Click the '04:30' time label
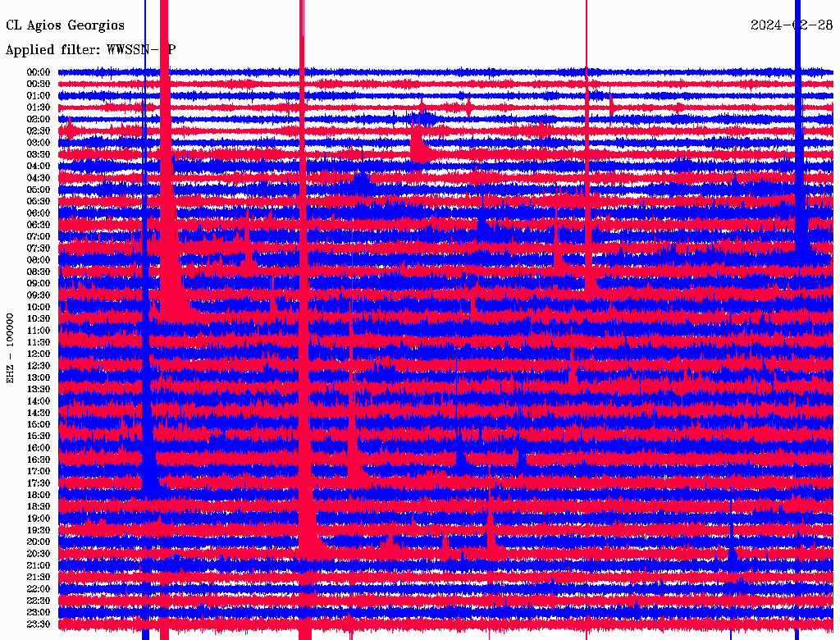Screen dimensions: 840x640 [x=39, y=178]
